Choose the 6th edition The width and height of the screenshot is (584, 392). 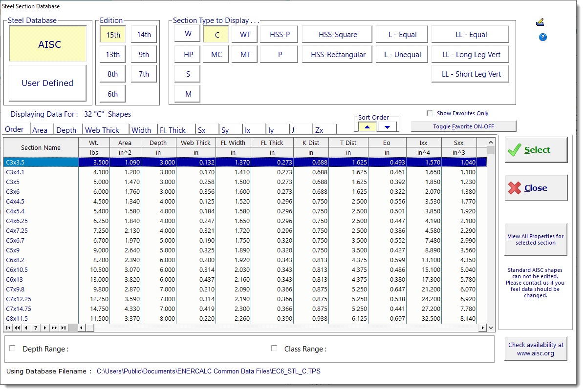(x=113, y=94)
